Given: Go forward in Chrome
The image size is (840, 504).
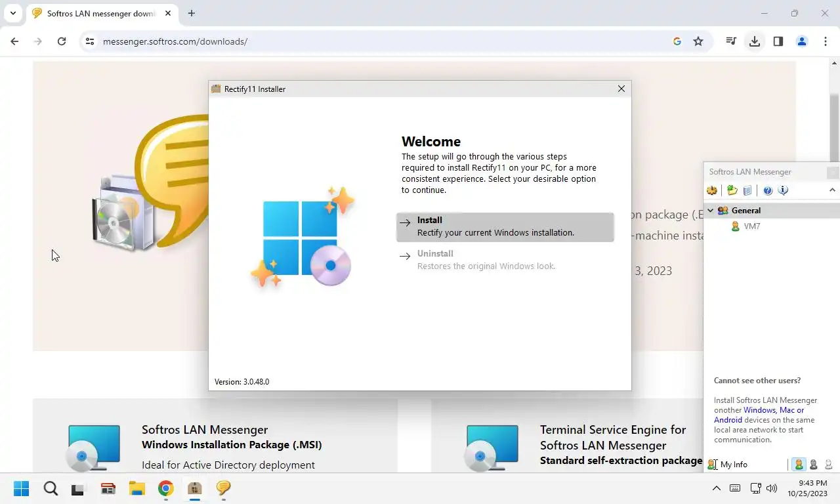Looking at the screenshot, I should click(x=38, y=41).
